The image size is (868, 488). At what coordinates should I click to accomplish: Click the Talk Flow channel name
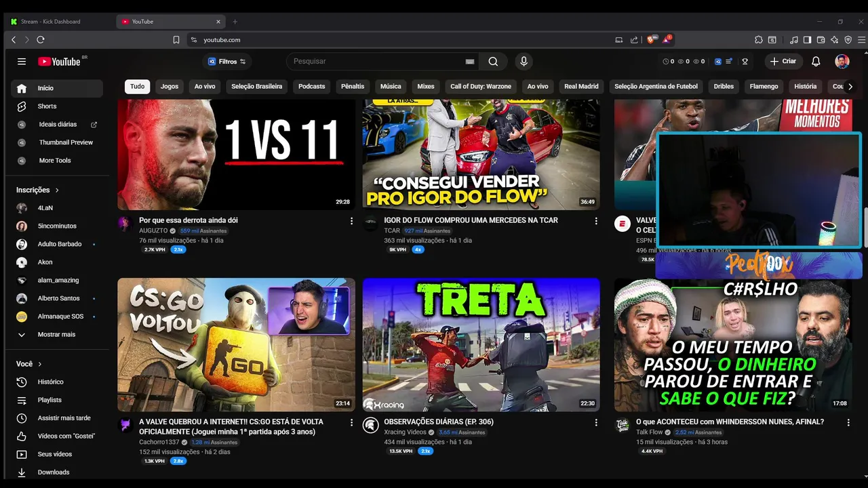[x=649, y=432]
